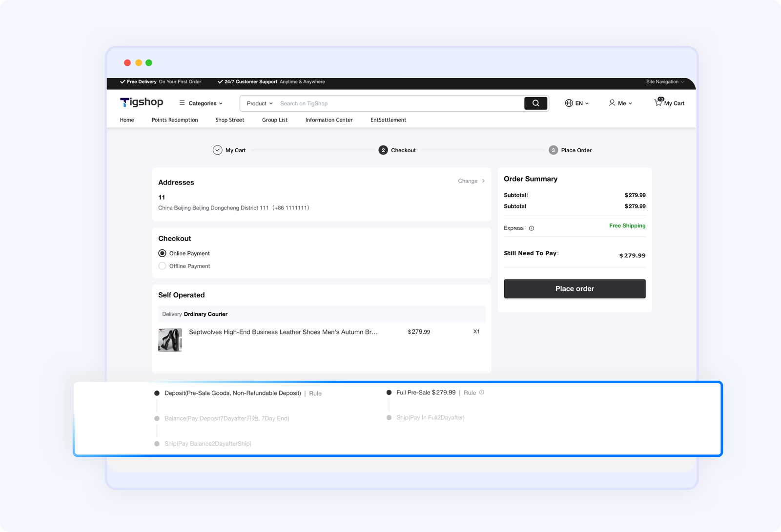
Task: Open the Product search type dropdown
Action: (x=259, y=103)
